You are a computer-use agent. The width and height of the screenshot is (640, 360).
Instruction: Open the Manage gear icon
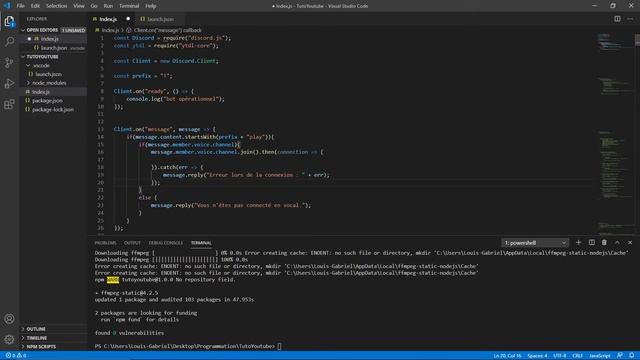click(x=9, y=339)
